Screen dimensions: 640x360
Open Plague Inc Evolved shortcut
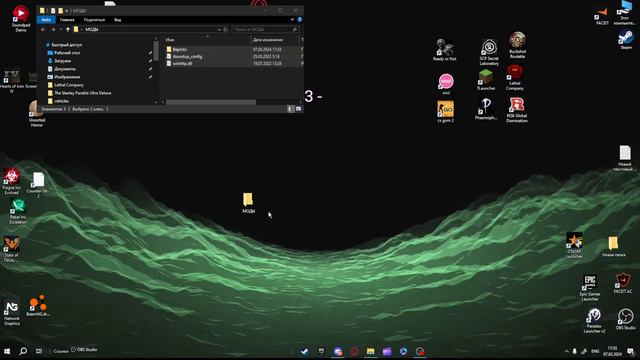[11, 181]
